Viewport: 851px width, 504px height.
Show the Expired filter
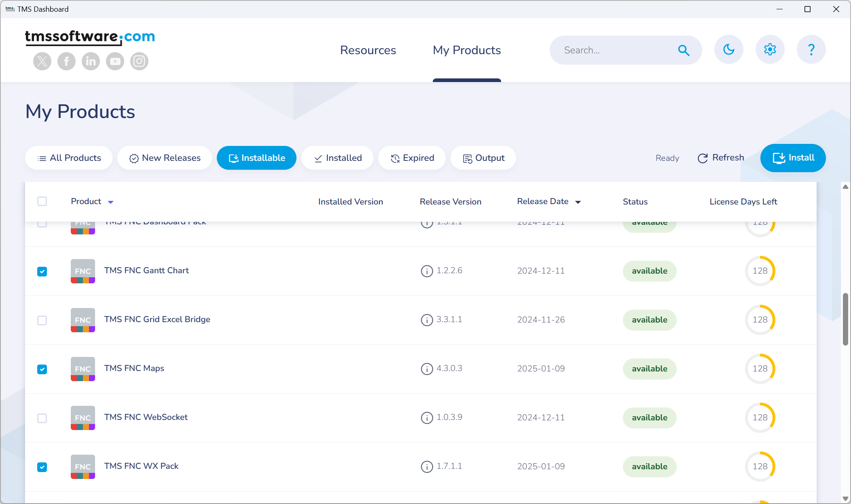click(412, 158)
